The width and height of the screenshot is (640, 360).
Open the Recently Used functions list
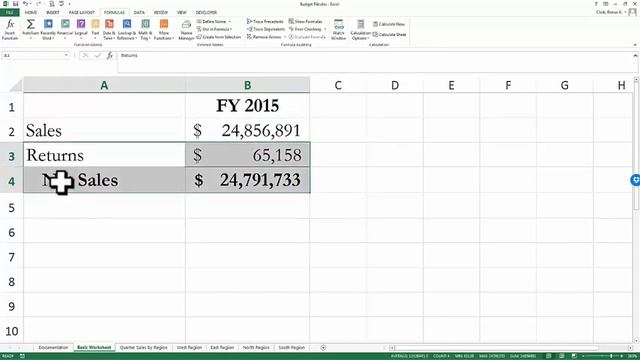click(x=48, y=30)
